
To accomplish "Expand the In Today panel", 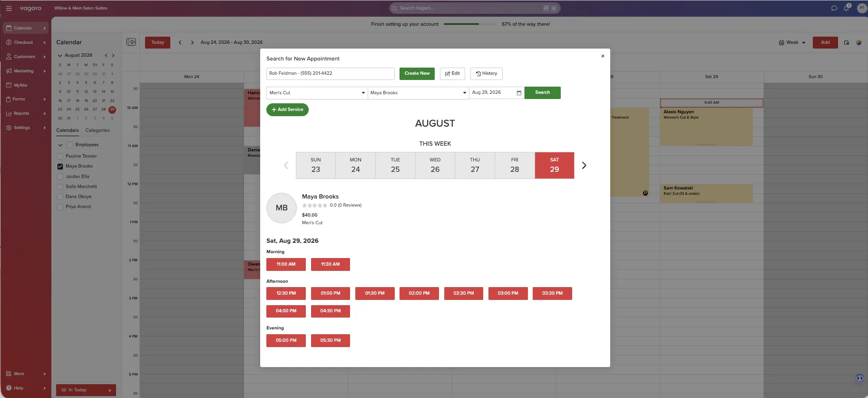I will tap(86, 390).
